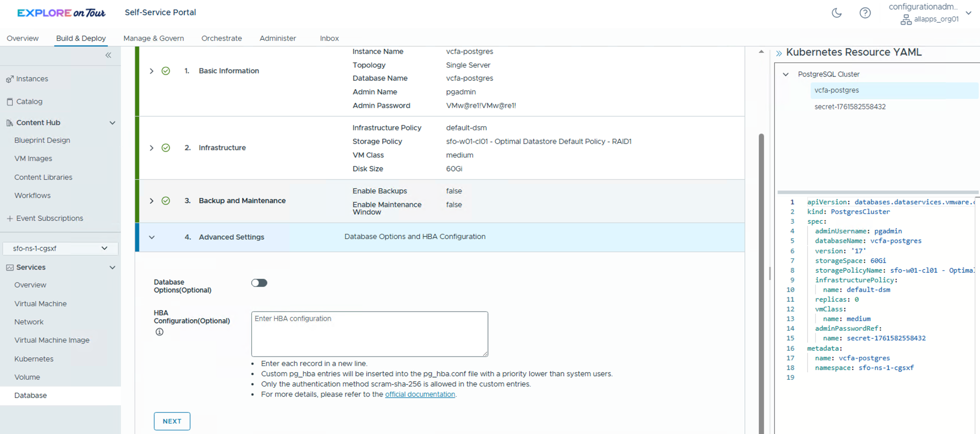This screenshot has height=434, width=980.
Task: Collapse the PostgreSQL Cluster tree node
Action: [x=786, y=74]
